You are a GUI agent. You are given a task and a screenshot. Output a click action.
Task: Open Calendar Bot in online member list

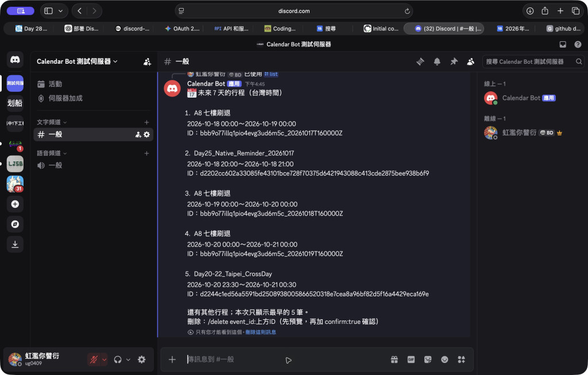(x=529, y=98)
